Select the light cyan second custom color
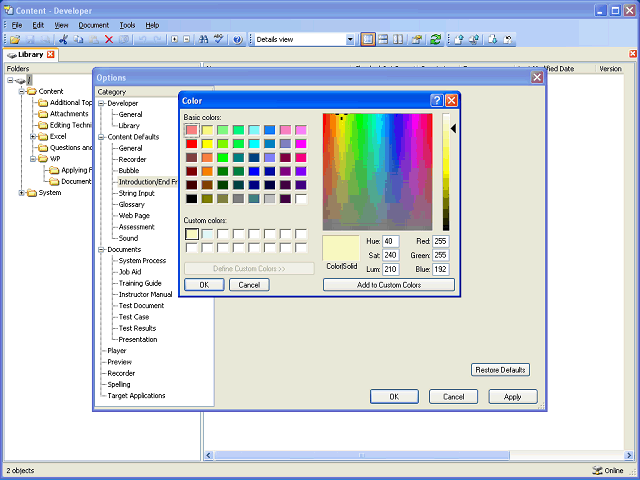This screenshot has height=480, width=640. [207, 234]
